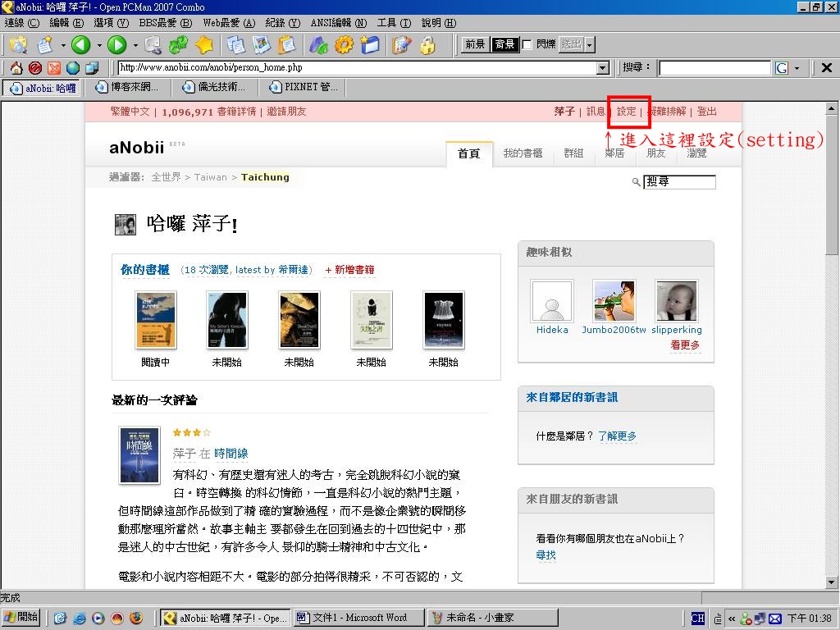Screen dimensions: 840x630
Task: Go forward with the green right arrow
Action: [x=116, y=44]
